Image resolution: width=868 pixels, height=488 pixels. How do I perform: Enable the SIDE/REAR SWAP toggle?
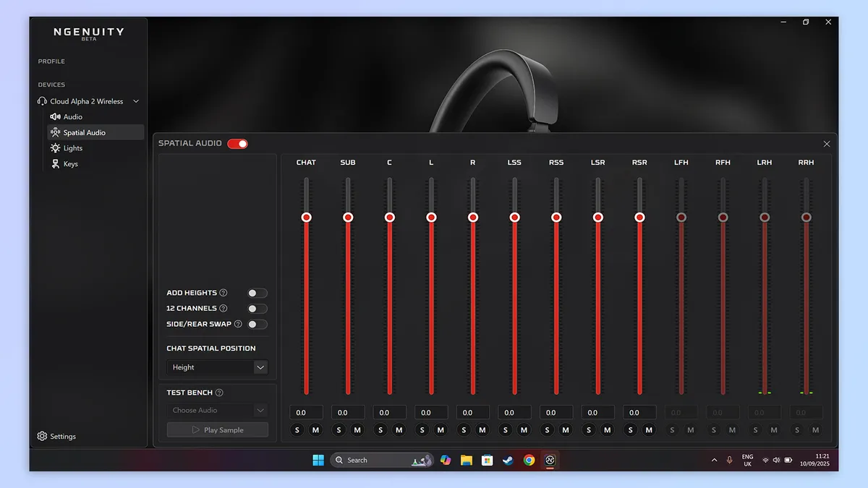click(x=257, y=324)
